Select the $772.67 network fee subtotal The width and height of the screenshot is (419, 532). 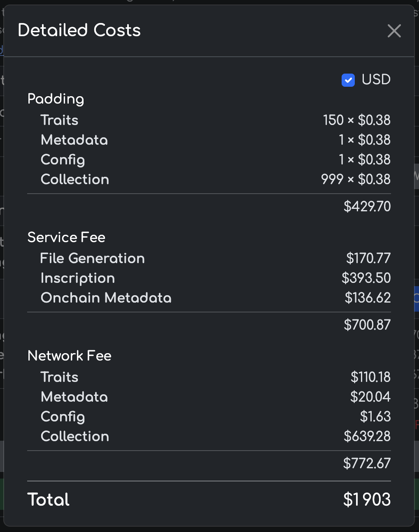tap(367, 463)
